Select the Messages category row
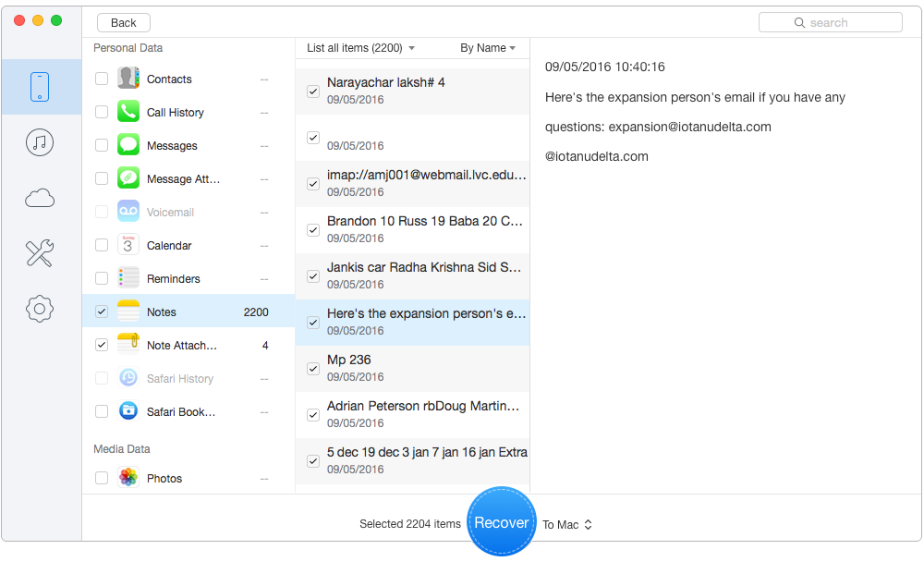 [188, 145]
